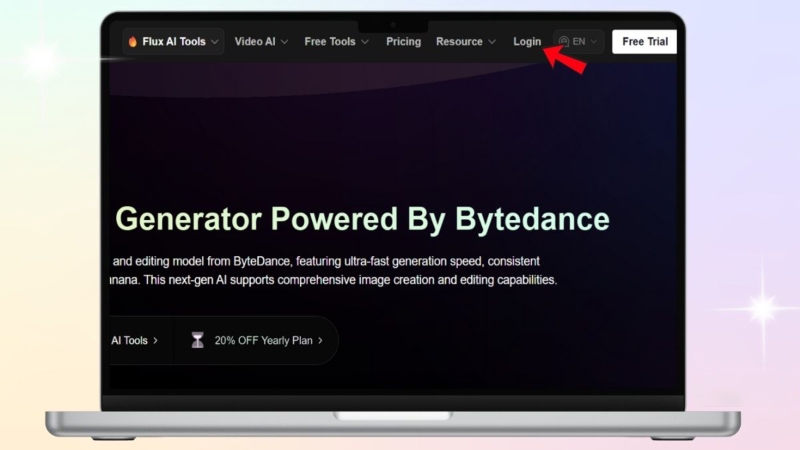
Task: Click the Login link
Action: click(x=527, y=41)
